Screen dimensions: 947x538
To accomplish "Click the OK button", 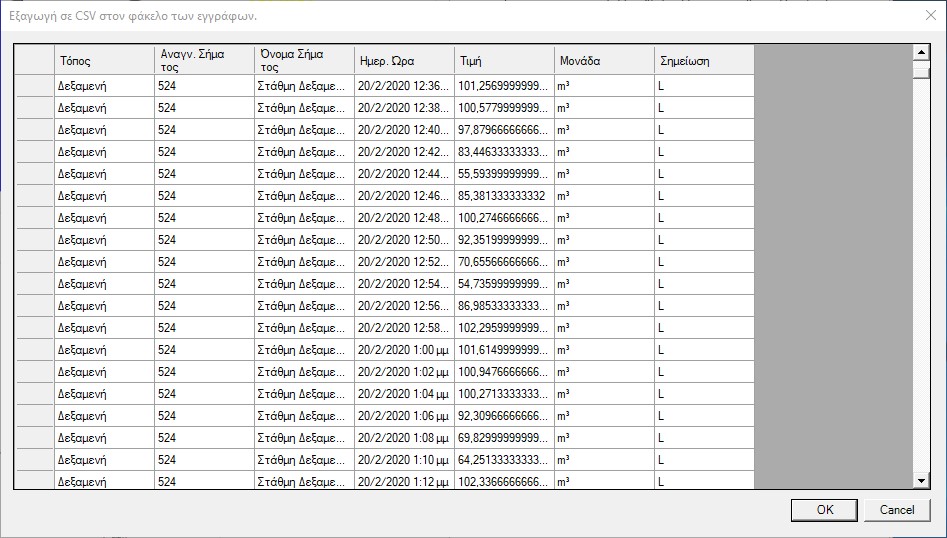I will [824, 509].
